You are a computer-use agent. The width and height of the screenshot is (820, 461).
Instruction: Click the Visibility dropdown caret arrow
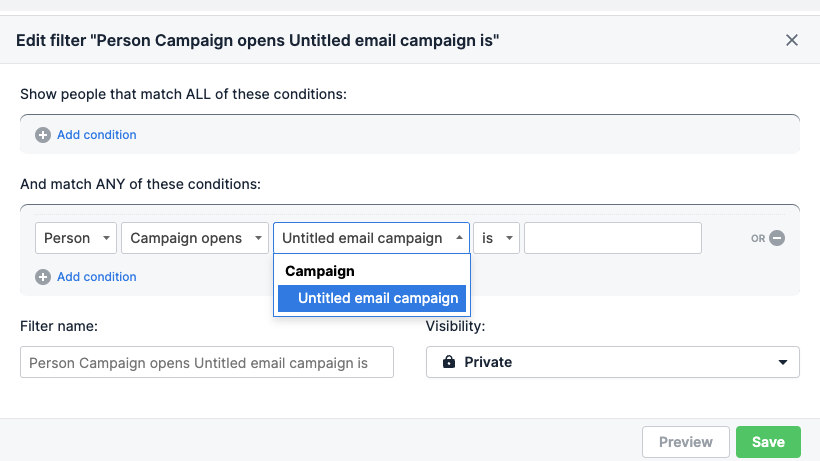(782, 362)
